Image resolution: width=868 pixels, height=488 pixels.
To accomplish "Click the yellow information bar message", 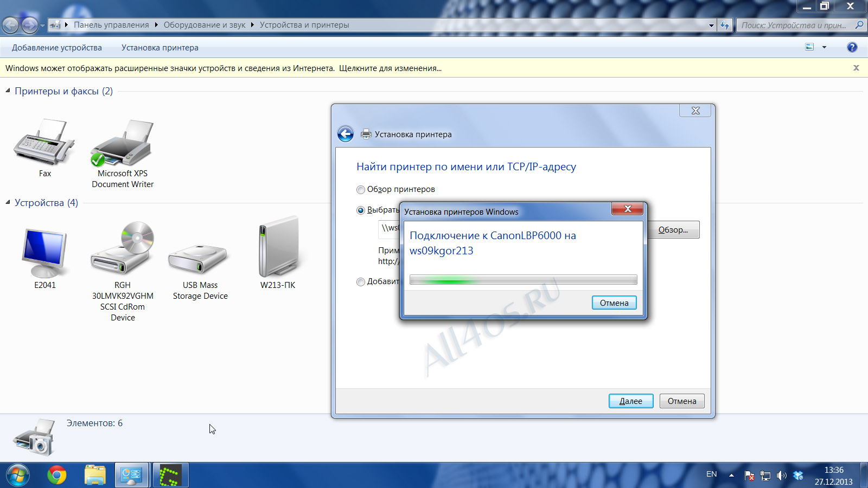I will (224, 68).
